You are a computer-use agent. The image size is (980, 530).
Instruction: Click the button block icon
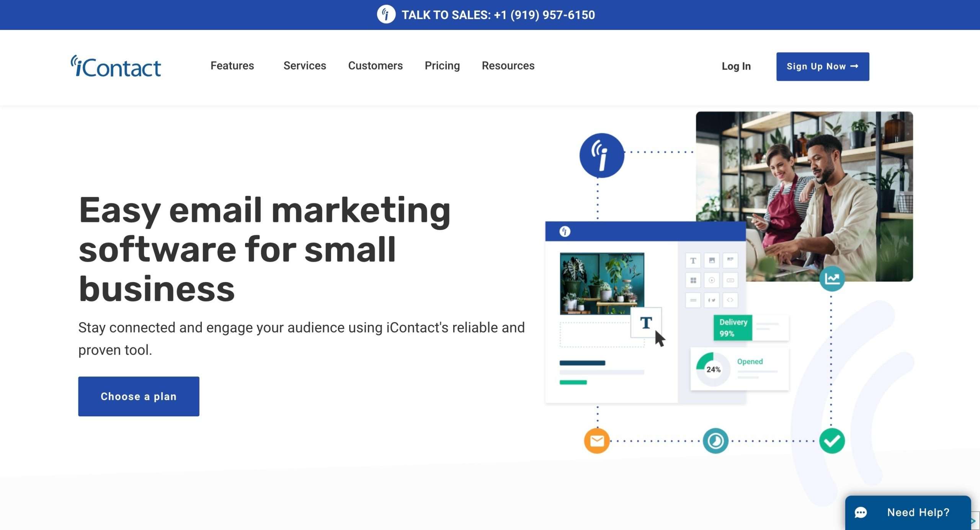(730, 280)
